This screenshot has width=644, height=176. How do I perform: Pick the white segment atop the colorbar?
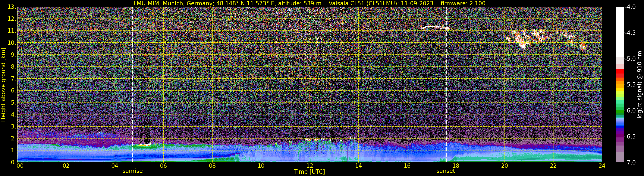[620, 32]
